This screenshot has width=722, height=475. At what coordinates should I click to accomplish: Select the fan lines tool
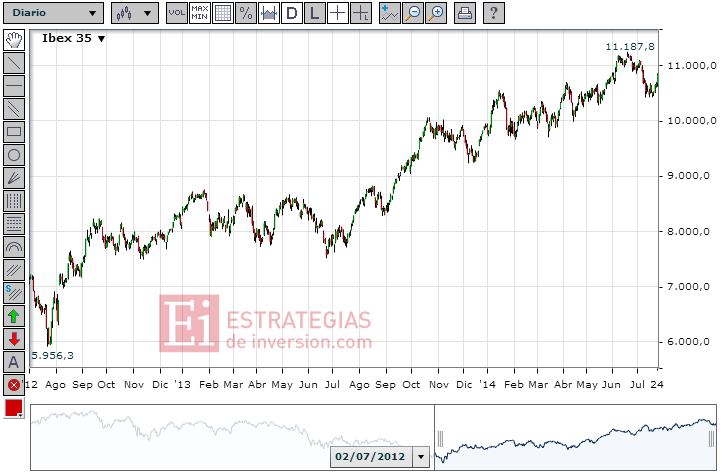tap(14, 178)
